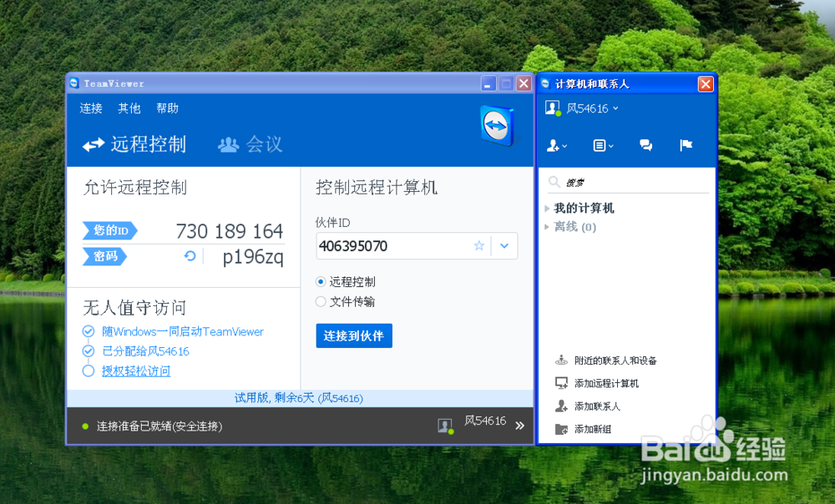Viewport: 835px width, 504px height.
Task: Click 您的ID label tag
Action: [x=110, y=230]
